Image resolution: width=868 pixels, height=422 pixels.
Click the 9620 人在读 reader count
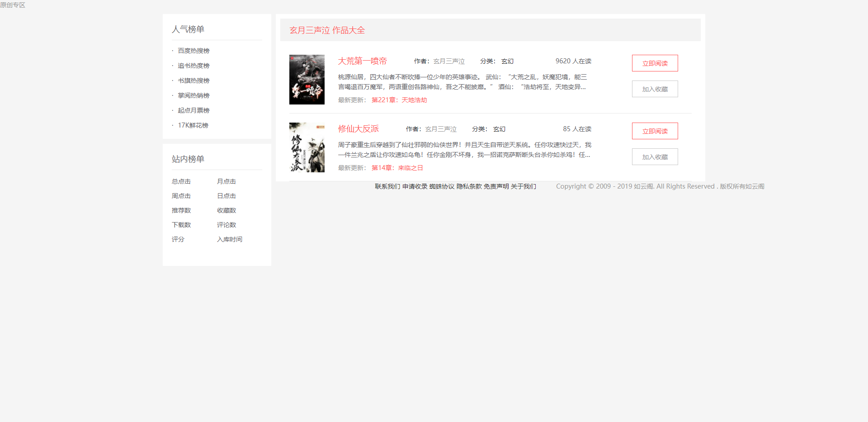[573, 61]
